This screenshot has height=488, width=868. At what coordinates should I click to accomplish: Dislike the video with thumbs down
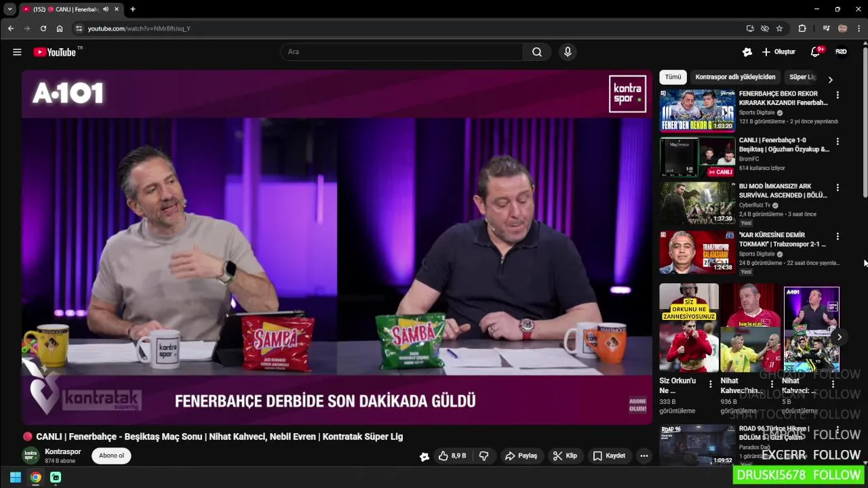[484, 456]
